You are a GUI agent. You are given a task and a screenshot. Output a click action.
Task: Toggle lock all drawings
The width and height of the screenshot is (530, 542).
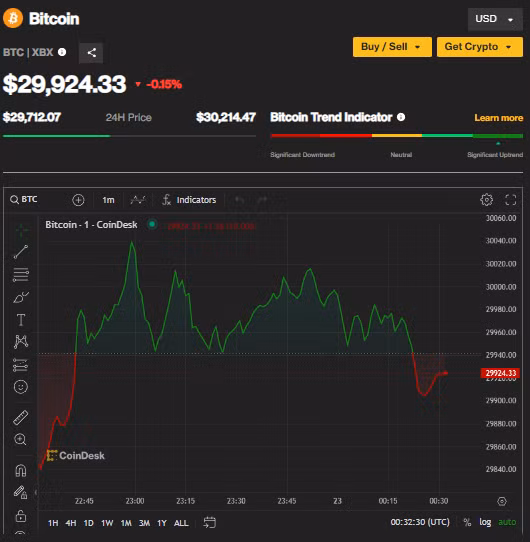[x=20, y=516]
